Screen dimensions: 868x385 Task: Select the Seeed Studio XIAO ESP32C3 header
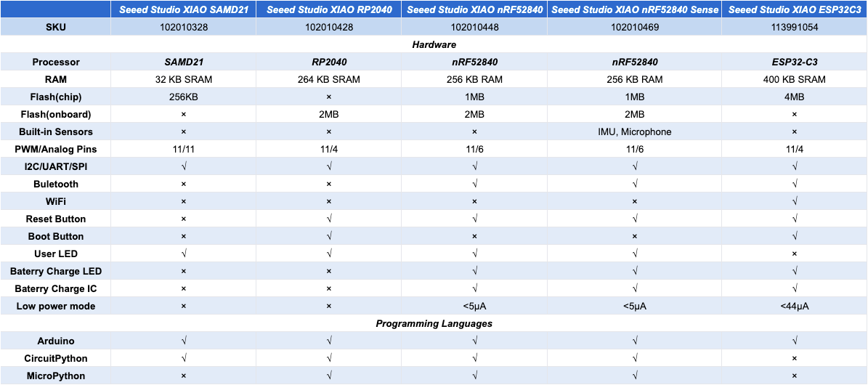coord(795,9)
